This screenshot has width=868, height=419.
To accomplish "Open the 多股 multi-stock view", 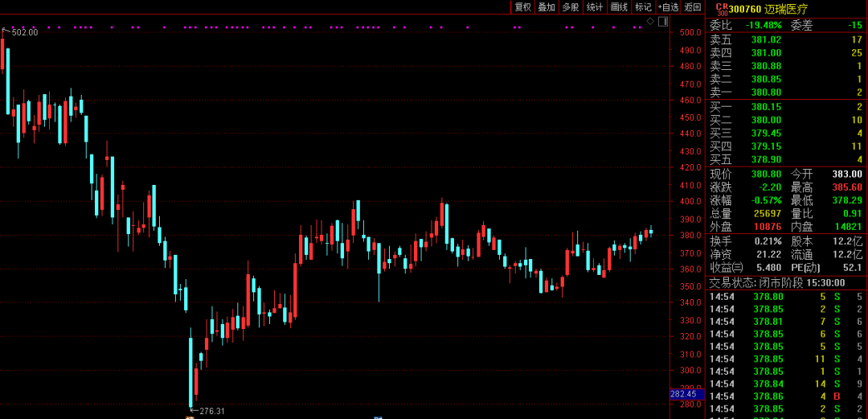I will (x=570, y=7).
